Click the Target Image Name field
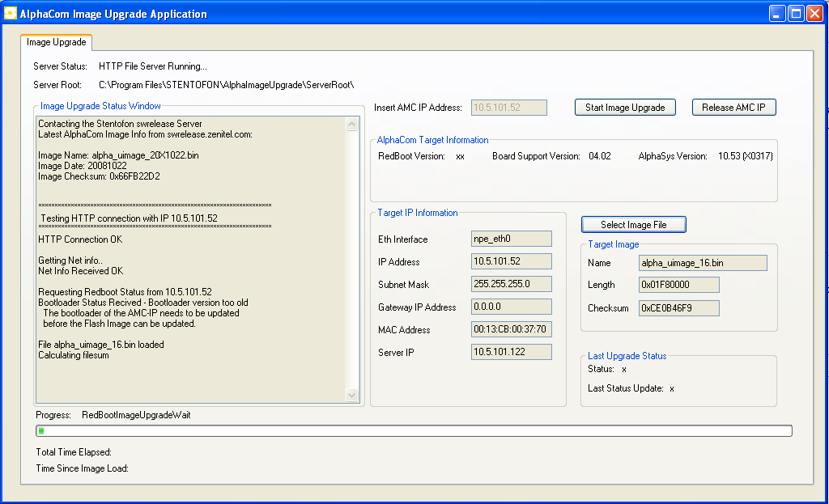 click(x=702, y=263)
